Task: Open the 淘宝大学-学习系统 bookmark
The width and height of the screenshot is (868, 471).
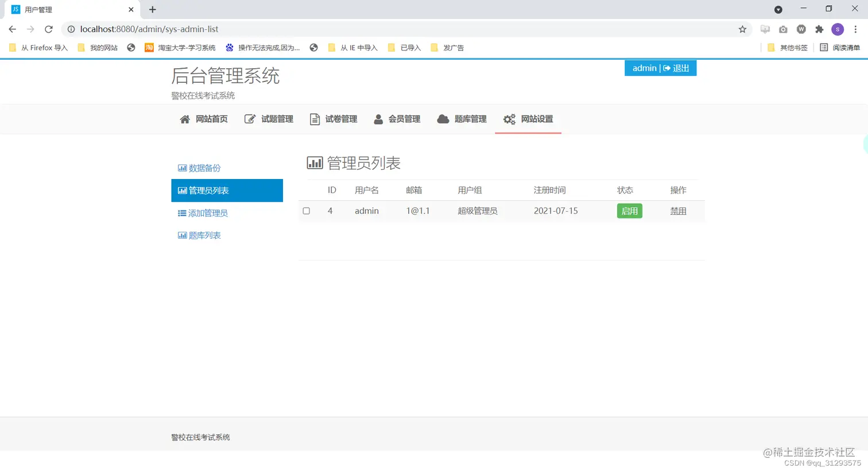Action: coord(180,48)
